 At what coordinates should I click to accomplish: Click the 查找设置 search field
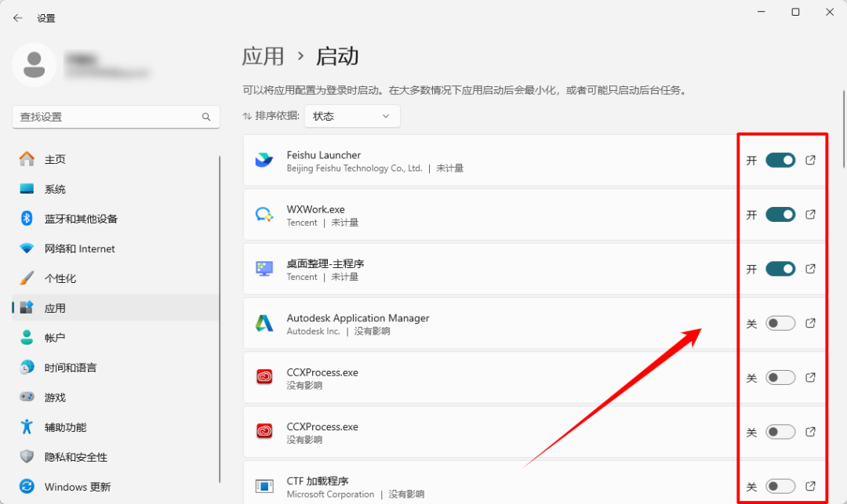(x=116, y=117)
